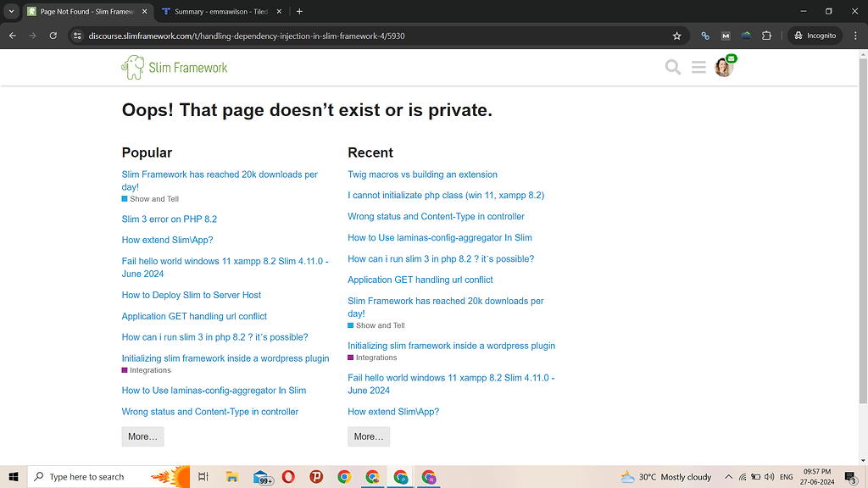Reload the current page
868x488 pixels.
tap(53, 36)
